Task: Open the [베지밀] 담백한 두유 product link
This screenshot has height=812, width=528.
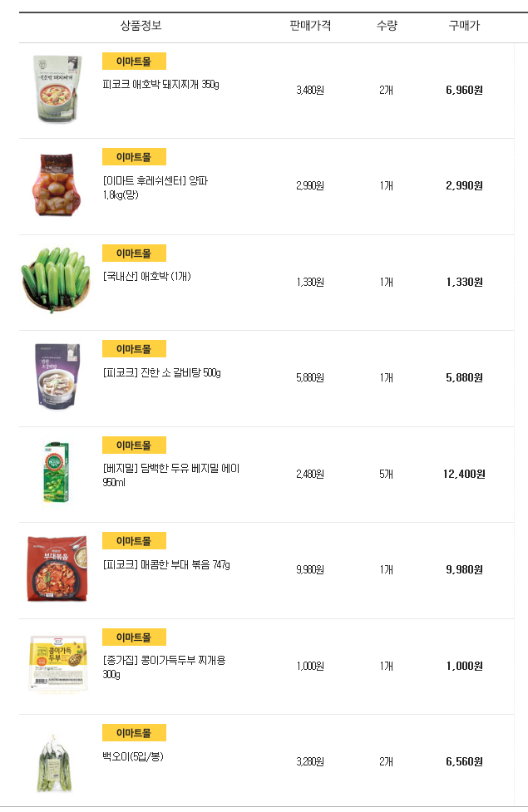Action: click(170, 469)
